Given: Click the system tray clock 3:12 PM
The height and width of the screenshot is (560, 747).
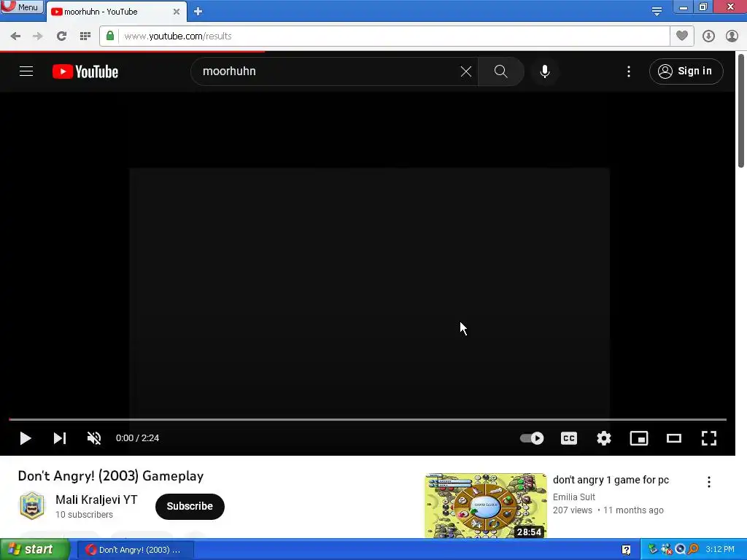Looking at the screenshot, I should (x=720, y=550).
